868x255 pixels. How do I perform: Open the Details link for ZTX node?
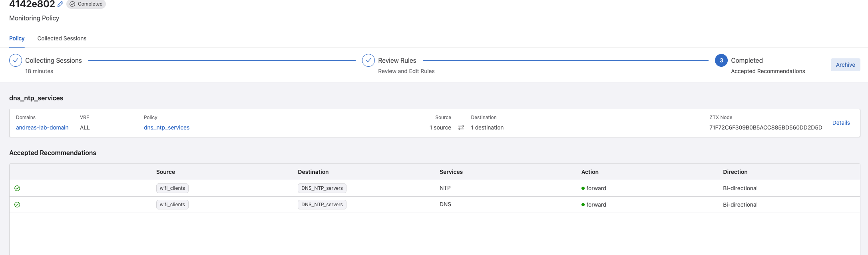(x=841, y=123)
